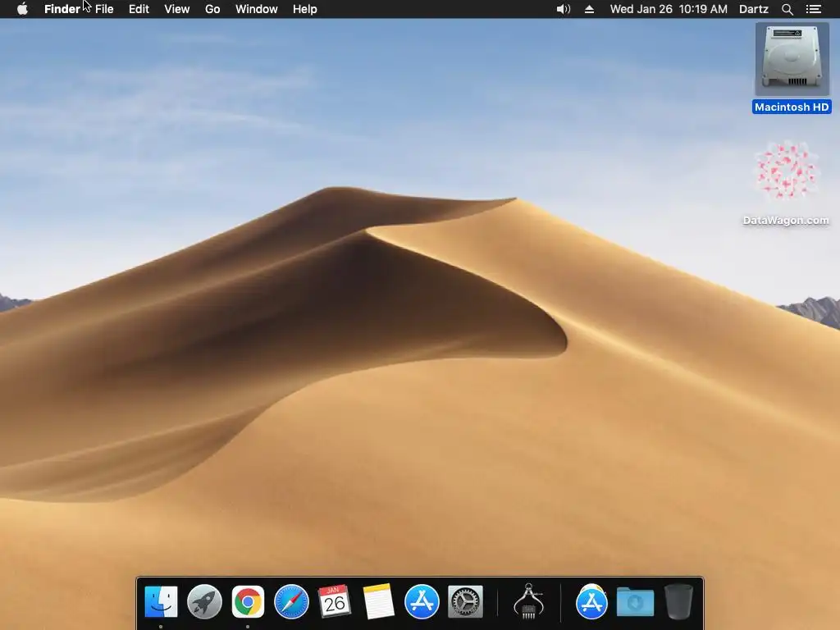This screenshot has height=630, width=840.
Task: Open the Trash in the Dock
Action: click(x=678, y=601)
